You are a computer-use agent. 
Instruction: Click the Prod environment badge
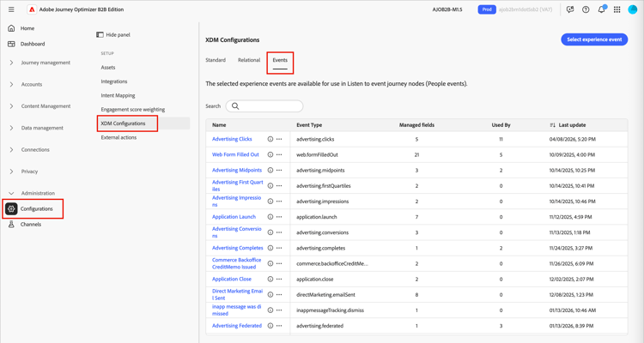[487, 9]
